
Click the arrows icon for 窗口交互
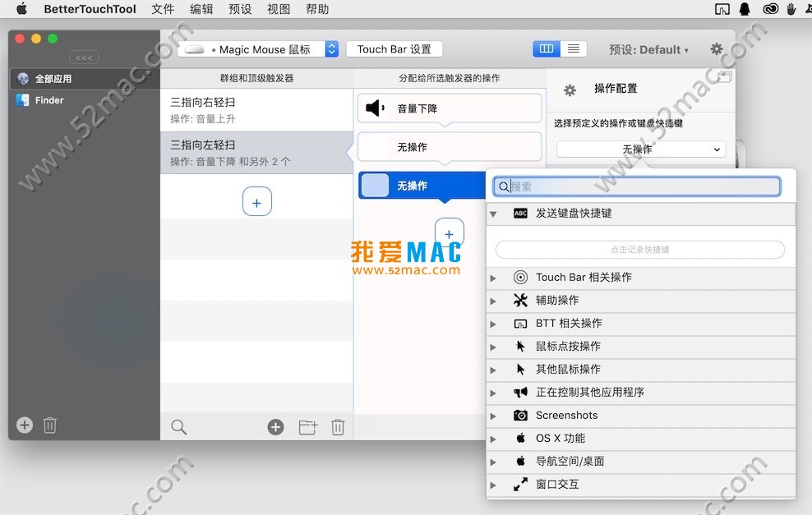520,484
